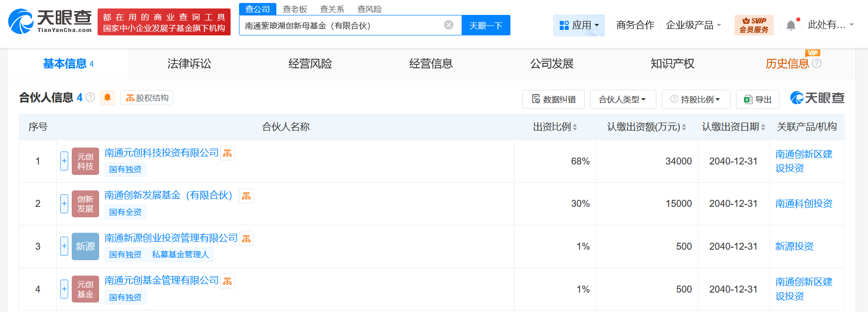Open equity structure icon next to 南通元创科技投资有限公司
Screen dimensions: 868x312
click(x=228, y=153)
